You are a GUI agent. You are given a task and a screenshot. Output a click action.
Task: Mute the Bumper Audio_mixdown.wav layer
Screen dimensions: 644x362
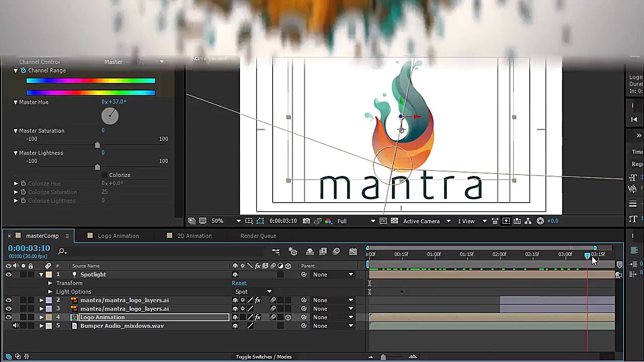coord(16,326)
